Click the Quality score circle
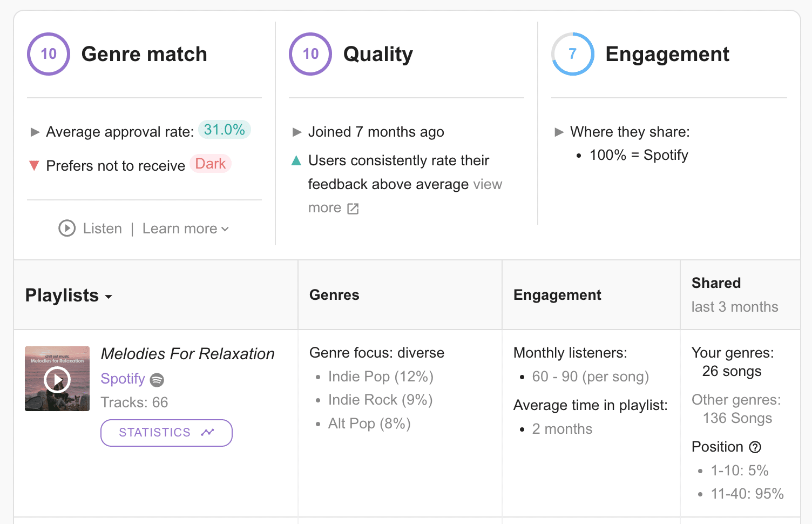 [x=310, y=54]
